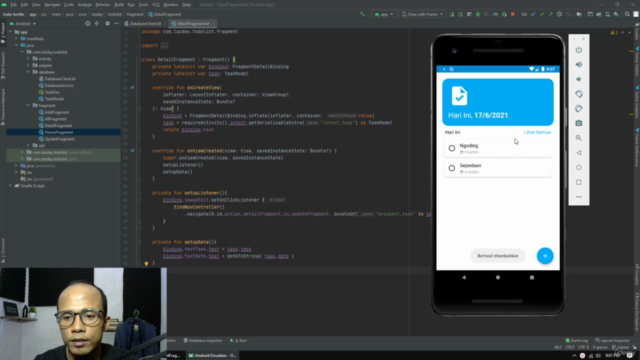
Task: Click emulator sidebar back triangle icon
Action: coord(579,153)
